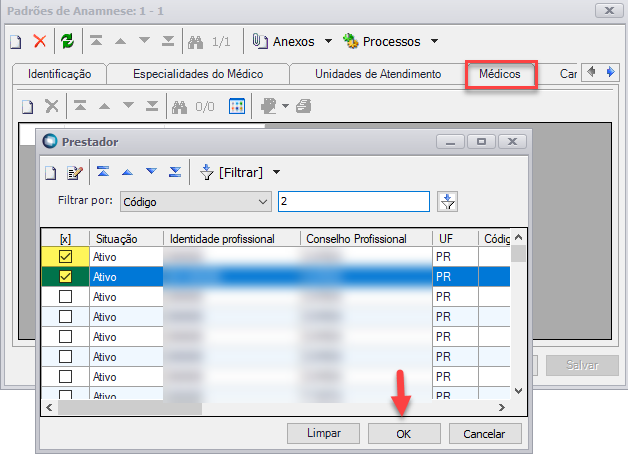Open Anexos attachments button
This screenshot has height=454, width=628.
284,41
